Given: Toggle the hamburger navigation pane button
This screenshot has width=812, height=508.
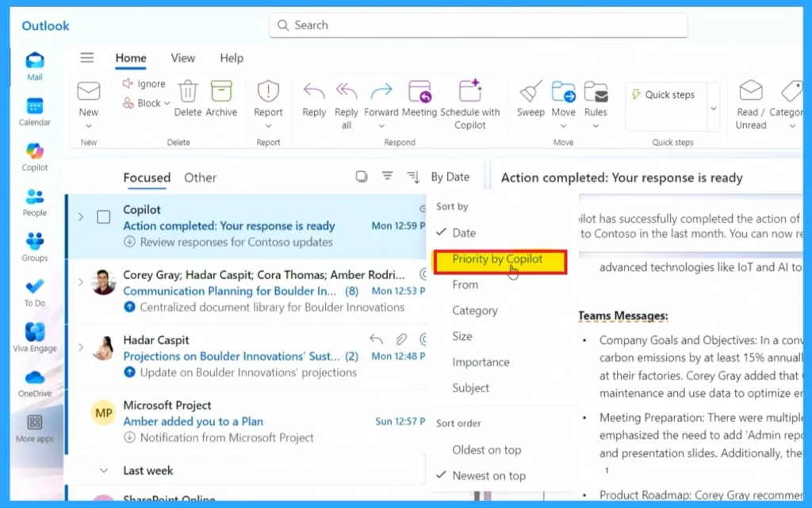Looking at the screenshot, I should (87, 57).
